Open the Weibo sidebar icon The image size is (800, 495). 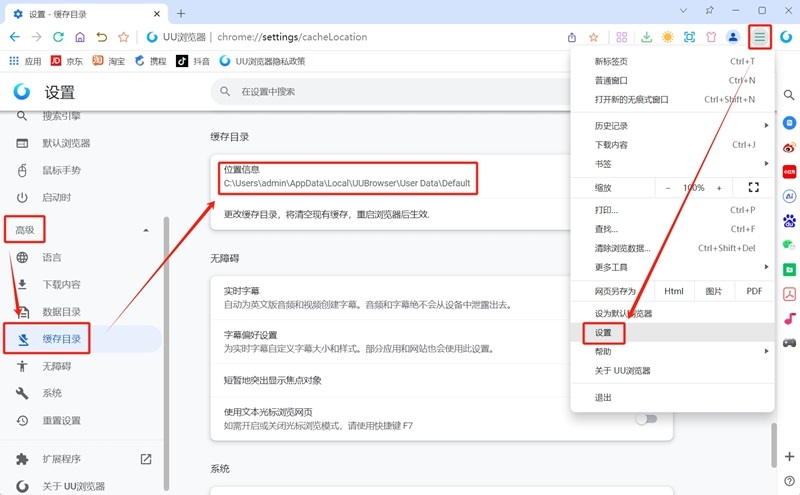(x=789, y=147)
